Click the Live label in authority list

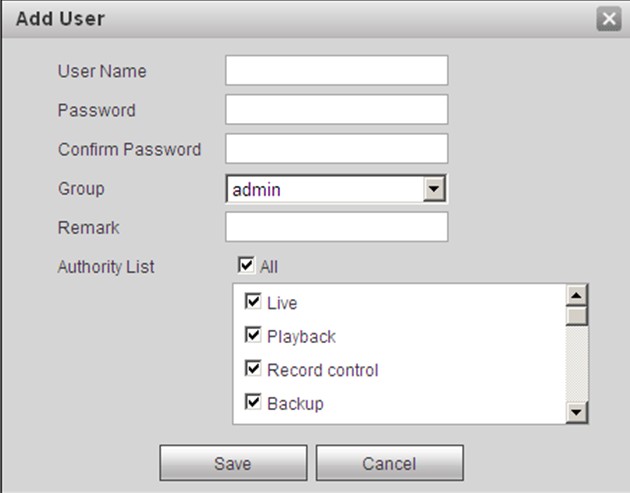[282, 303]
